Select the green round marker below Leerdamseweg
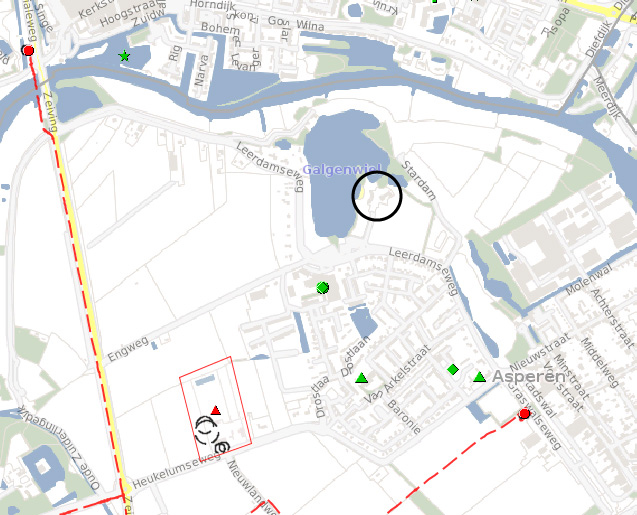Image resolution: width=637 pixels, height=515 pixels. [323, 288]
